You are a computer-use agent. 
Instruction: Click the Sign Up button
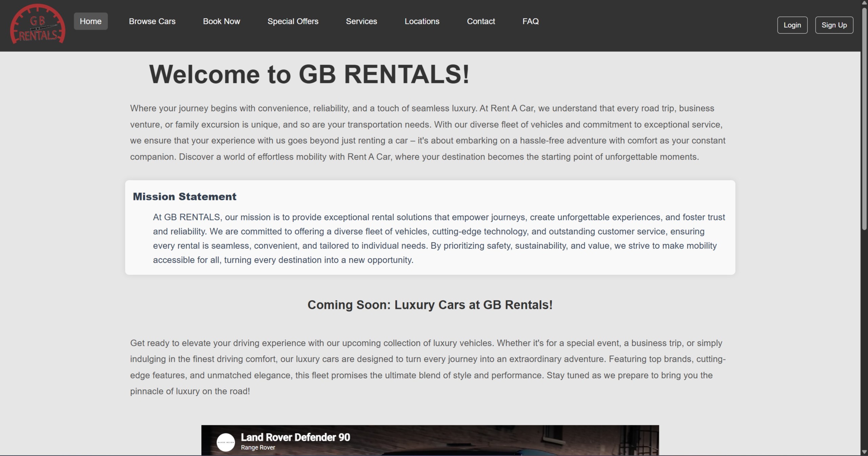(x=834, y=25)
